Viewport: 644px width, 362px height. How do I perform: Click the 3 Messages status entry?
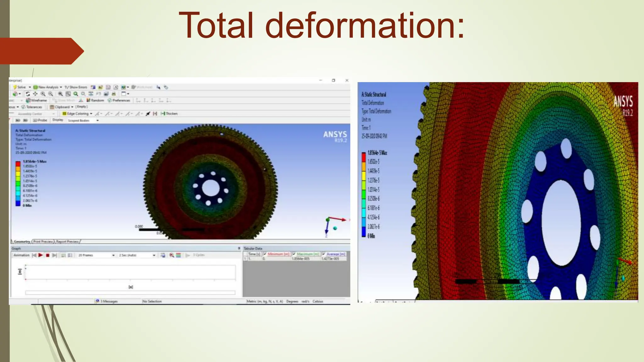[x=107, y=301]
